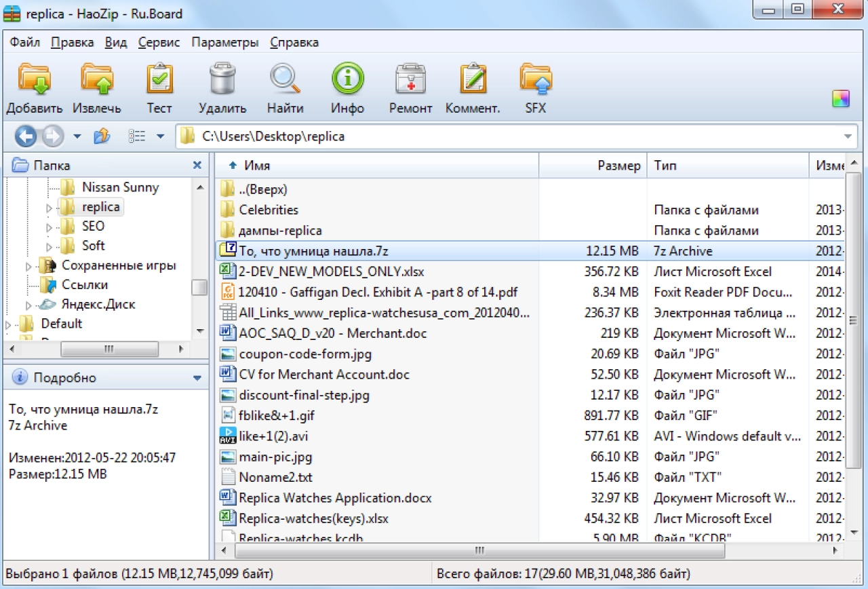
Task: Expand the Soft tree node
Action: tap(49, 246)
